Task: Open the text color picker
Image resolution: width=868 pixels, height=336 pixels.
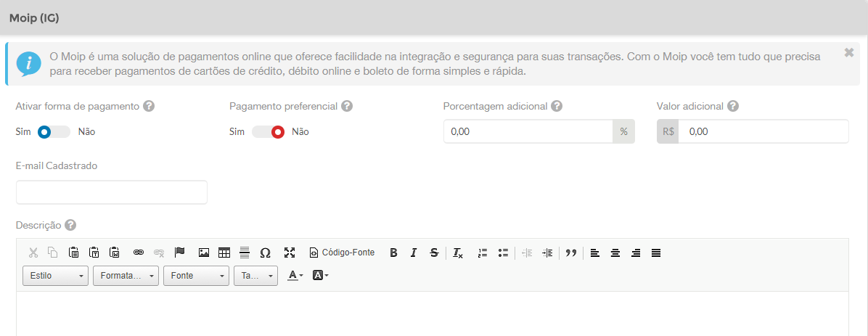Action: click(295, 275)
